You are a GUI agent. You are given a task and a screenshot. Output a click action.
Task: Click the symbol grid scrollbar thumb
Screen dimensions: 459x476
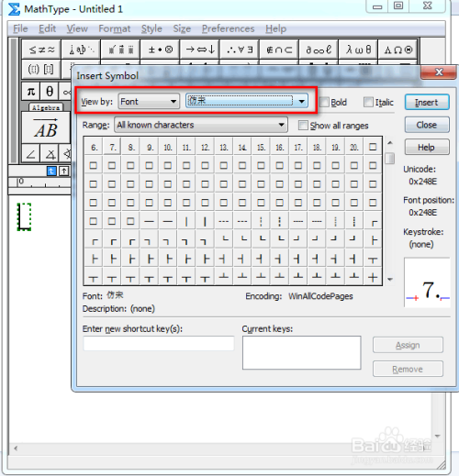coord(389,158)
